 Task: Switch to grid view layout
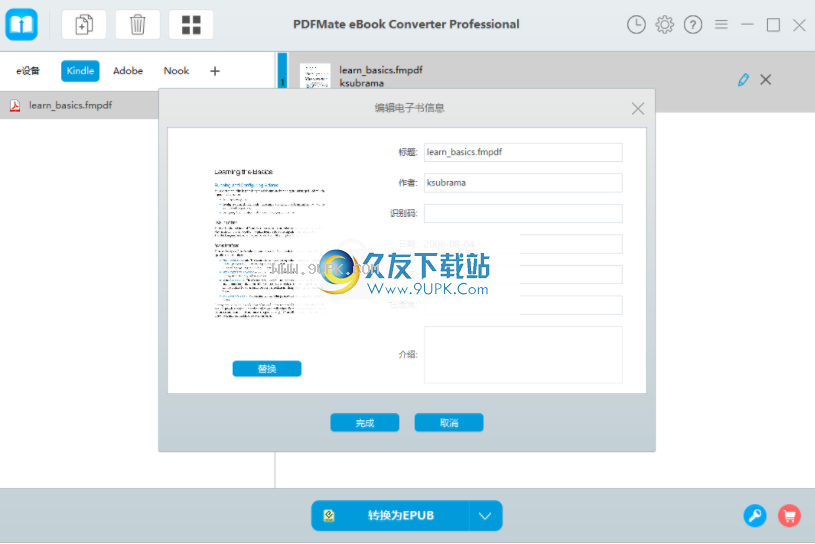point(191,24)
